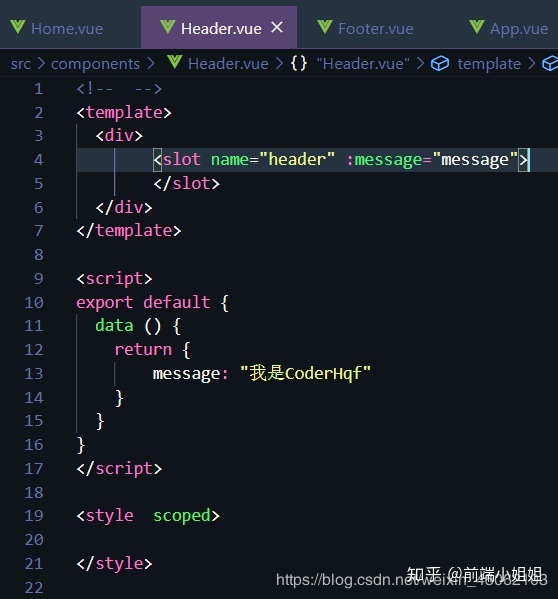Select the "Header.vue" symbol breadcrumb
Viewport: 558px width, 599px height.
point(363,64)
